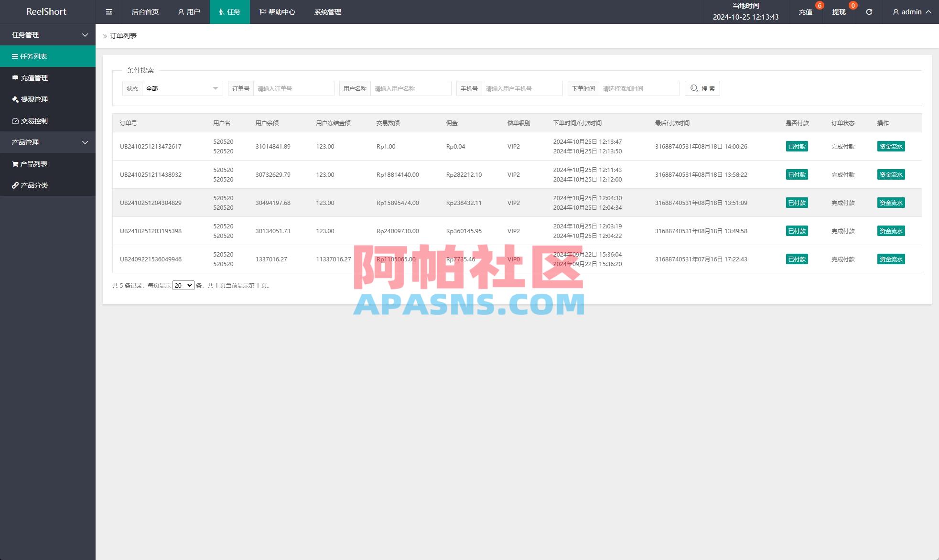View 资金流水 for the first order

pos(890,146)
